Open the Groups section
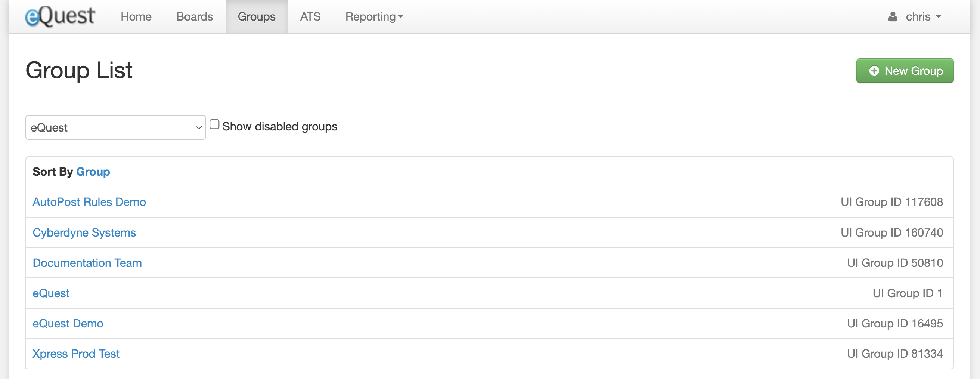 pos(257,16)
